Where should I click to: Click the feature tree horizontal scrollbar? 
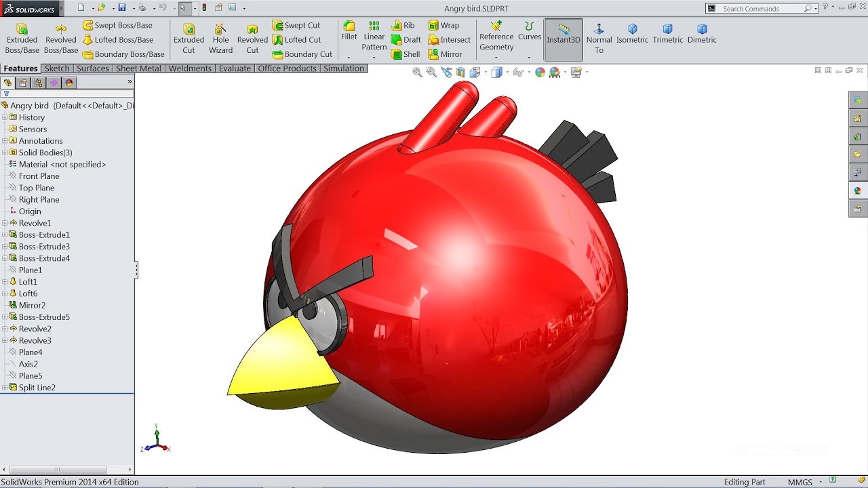[58, 470]
